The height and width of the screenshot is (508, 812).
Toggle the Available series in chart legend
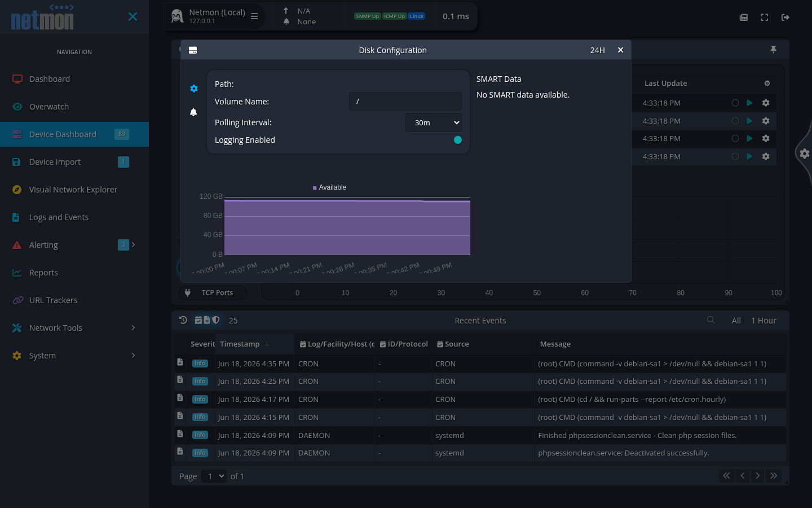330,187
